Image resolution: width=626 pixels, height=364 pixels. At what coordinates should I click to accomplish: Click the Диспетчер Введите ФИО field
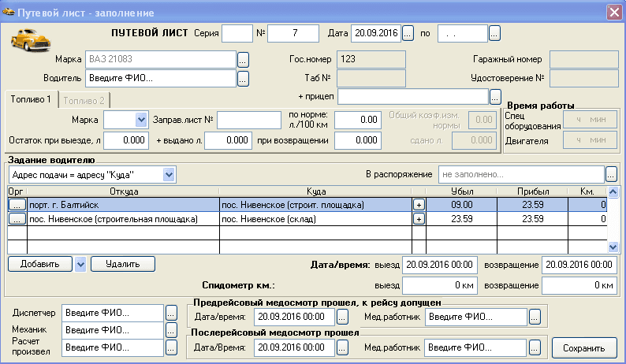coord(113,313)
